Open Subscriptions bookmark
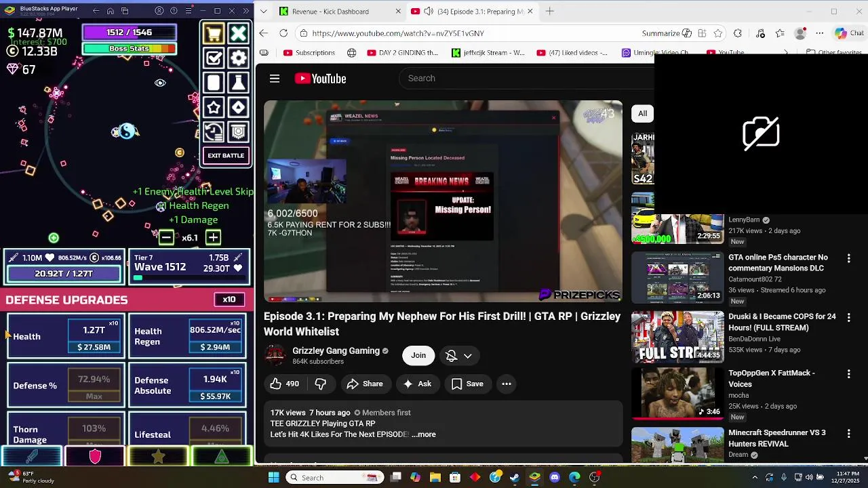This screenshot has width=868, height=488. click(x=309, y=53)
